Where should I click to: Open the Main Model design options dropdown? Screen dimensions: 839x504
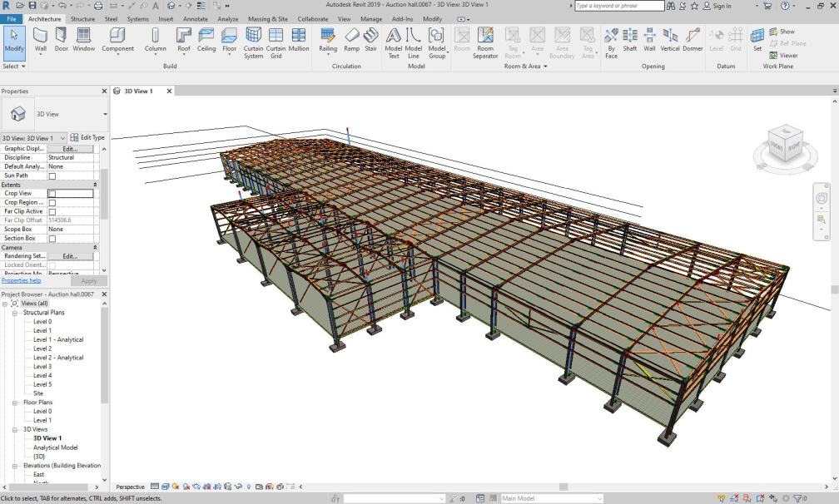[x=599, y=498]
